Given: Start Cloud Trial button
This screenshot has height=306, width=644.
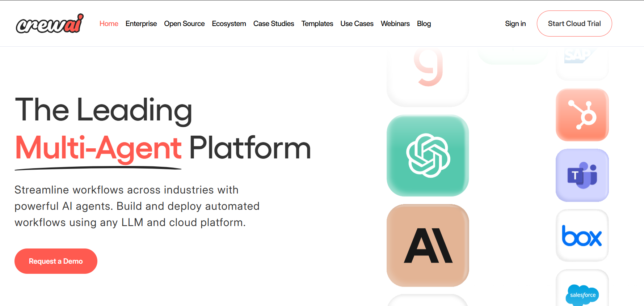Looking at the screenshot, I should tap(574, 24).
